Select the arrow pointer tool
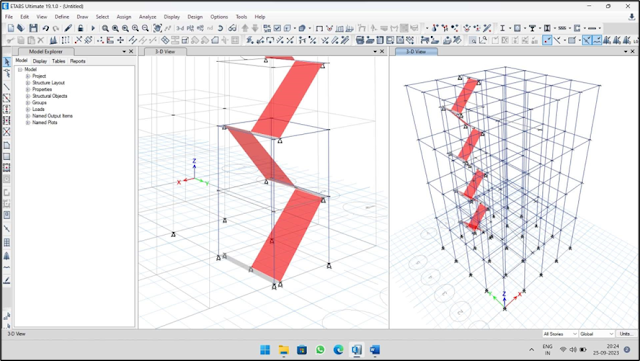The width and height of the screenshot is (640, 361). [7, 62]
